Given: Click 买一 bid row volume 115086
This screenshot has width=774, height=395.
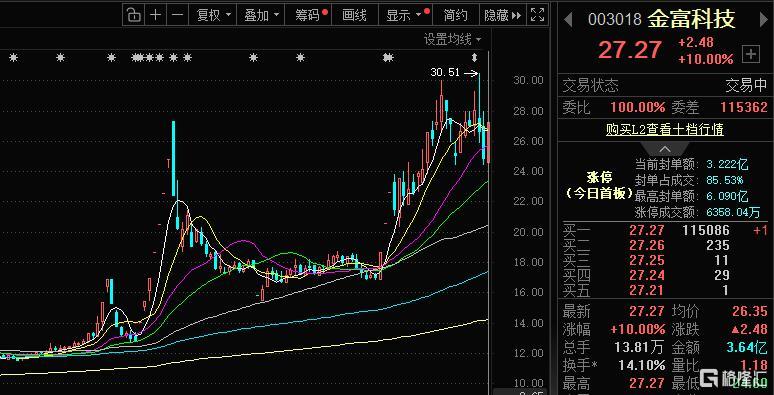Looking at the screenshot, I should click(705, 230).
